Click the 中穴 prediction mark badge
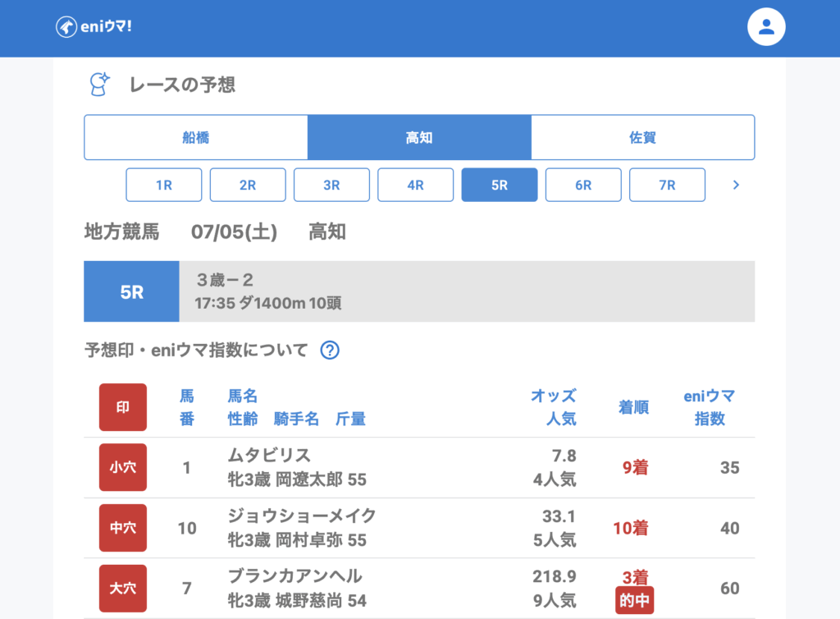 (x=123, y=528)
